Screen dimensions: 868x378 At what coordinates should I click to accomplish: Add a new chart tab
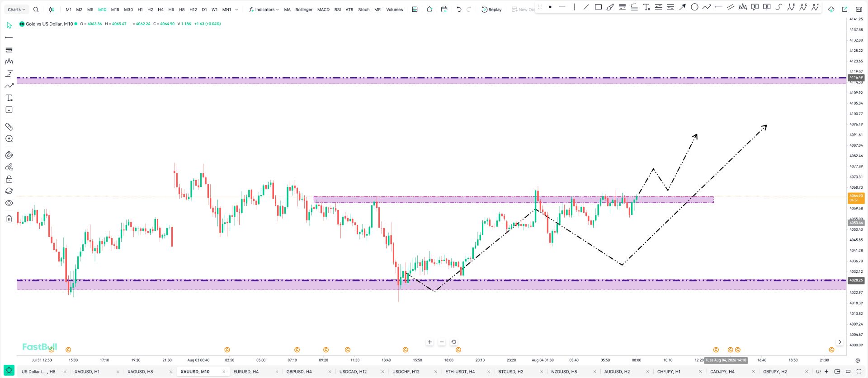[x=826, y=372]
